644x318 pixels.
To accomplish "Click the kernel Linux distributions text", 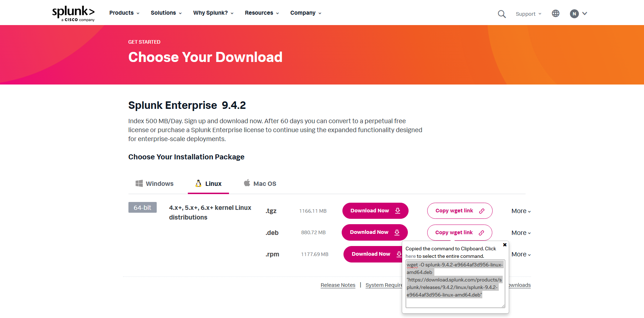I will coord(210,212).
